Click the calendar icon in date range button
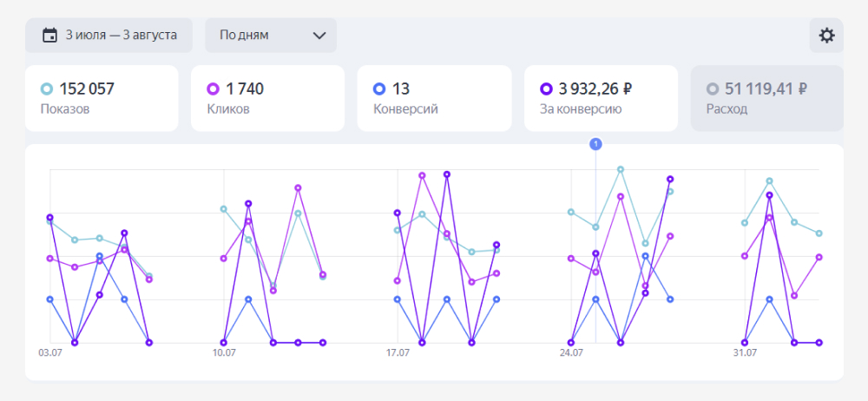868x401 pixels. point(49,36)
